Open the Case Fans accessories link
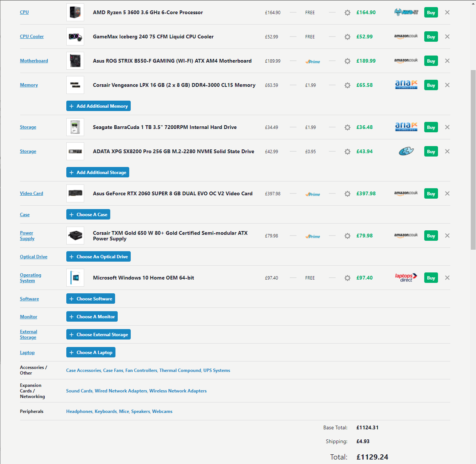476x464 pixels. click(113, 370)
